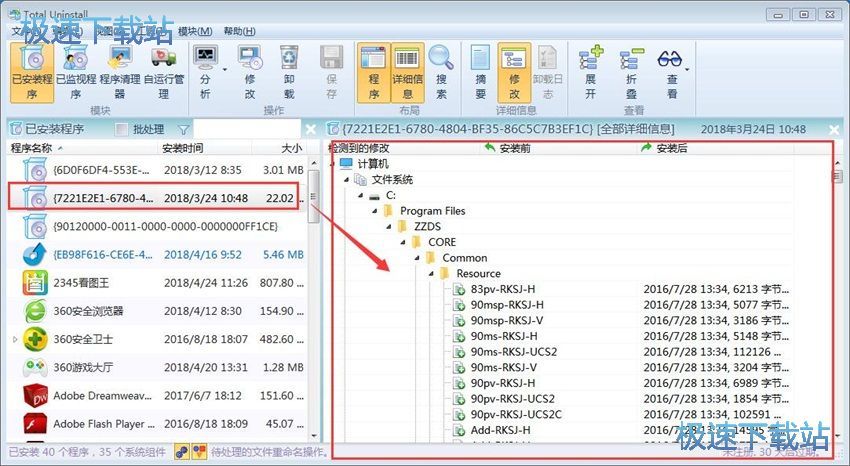Image resolution: width=850 pixels, height=466 pixels.
Task: Close the 已安装程序 panel
Action: pyautogui.click(x=311, y=130)
